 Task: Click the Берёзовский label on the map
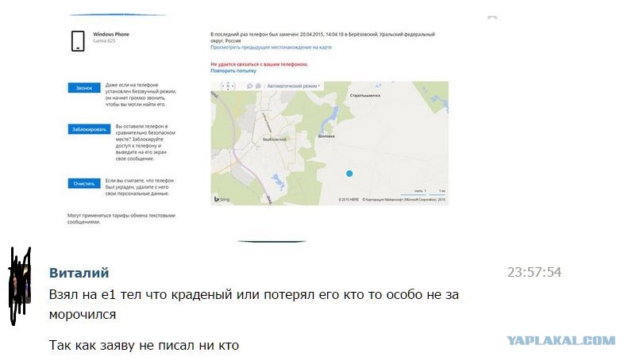click(274, 140)
